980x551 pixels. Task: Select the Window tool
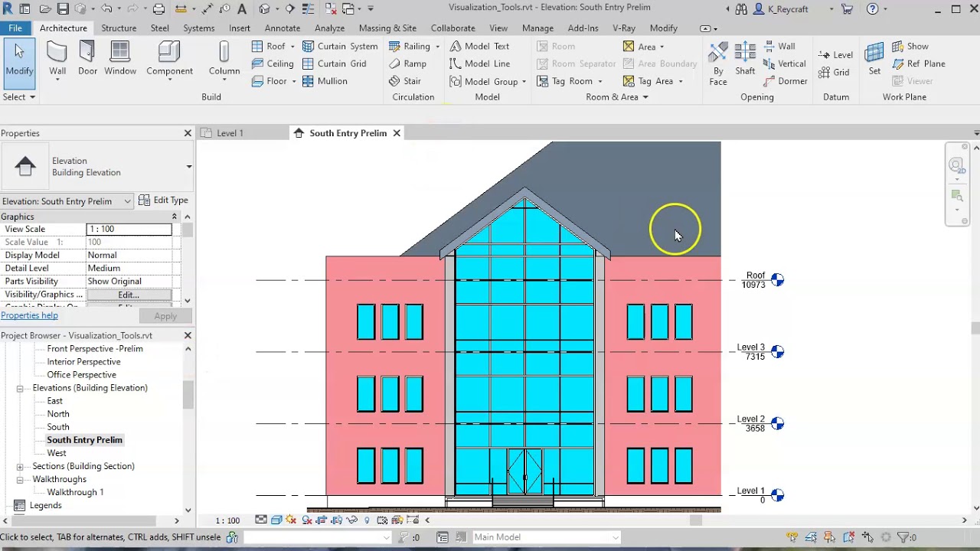pyautogui.click(x=120, y=60)
